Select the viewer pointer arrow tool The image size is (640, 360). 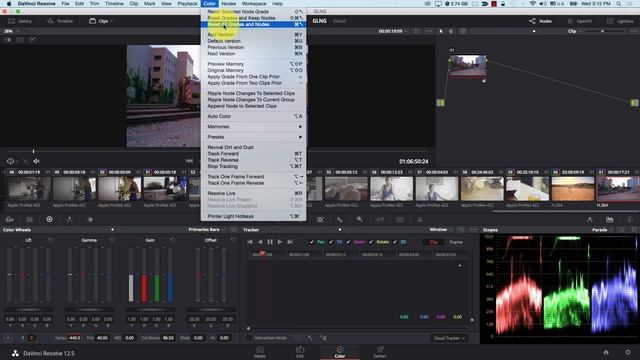[x=441, y=31]
